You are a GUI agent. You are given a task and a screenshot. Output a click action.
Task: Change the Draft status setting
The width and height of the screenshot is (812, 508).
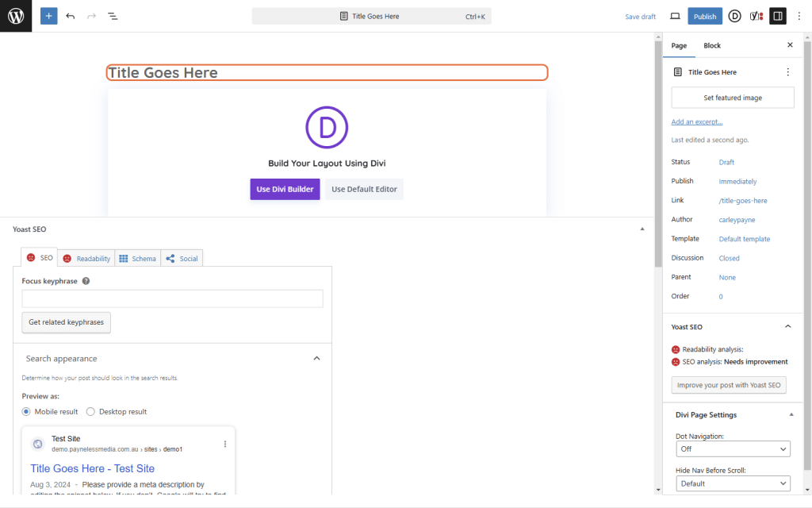pyautogui.click(x=726, y=162)
